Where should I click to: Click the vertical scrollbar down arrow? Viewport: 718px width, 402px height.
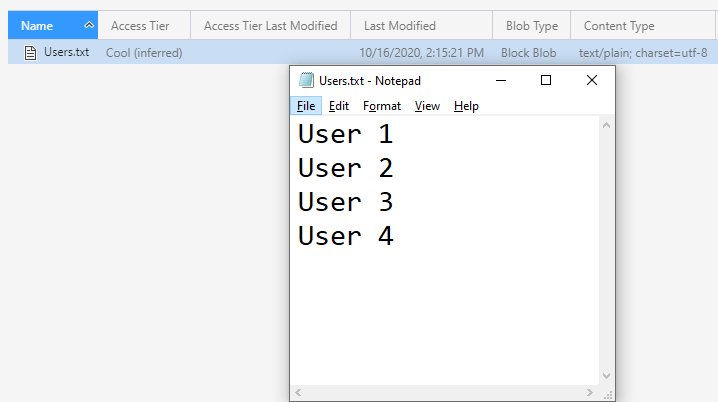(606, 376)
